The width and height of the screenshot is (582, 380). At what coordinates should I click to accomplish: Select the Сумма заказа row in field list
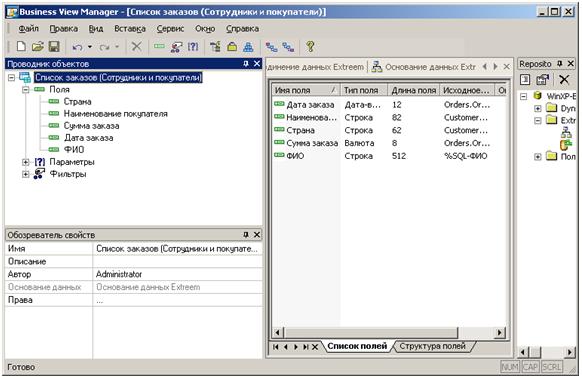coord(389,143)
